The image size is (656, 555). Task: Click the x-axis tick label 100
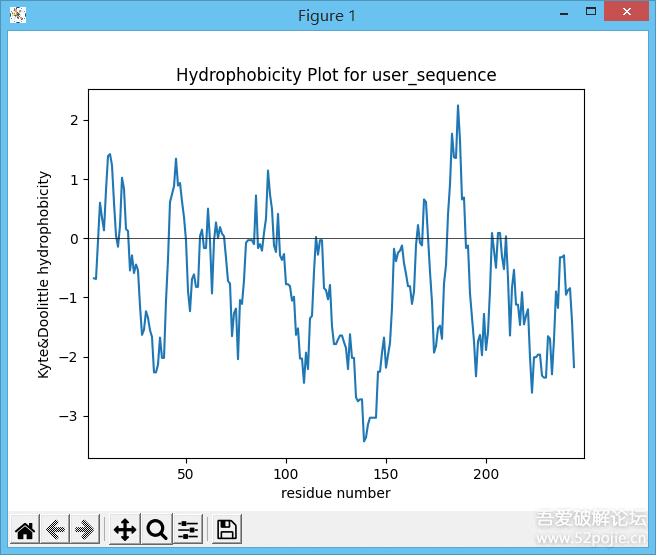click(x=286, y=474)
